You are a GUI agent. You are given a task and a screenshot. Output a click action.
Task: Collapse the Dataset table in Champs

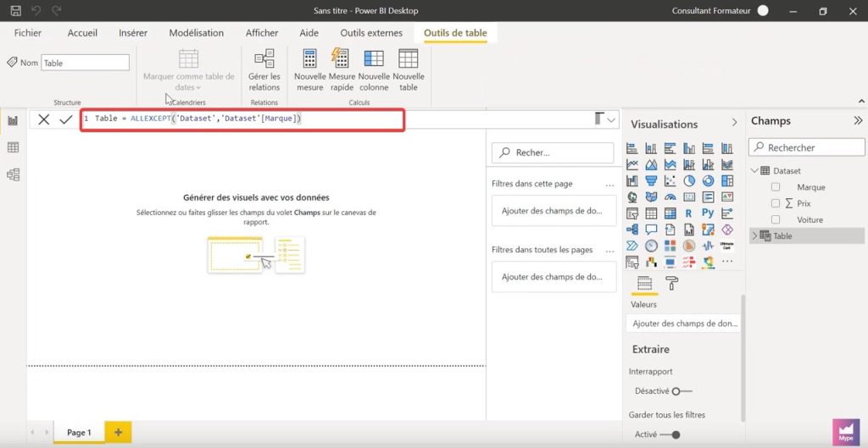click(x=754, y=171)
